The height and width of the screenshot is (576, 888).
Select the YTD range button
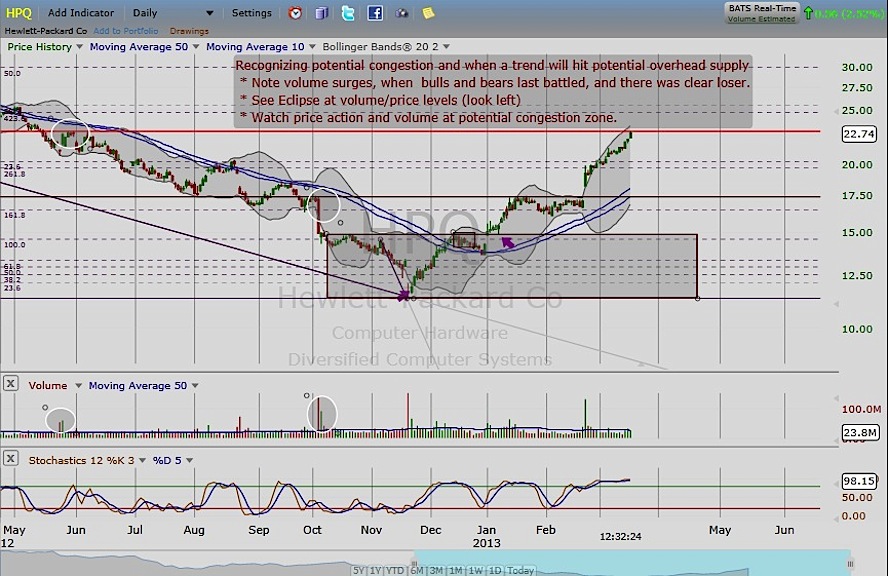click(395, 570)
